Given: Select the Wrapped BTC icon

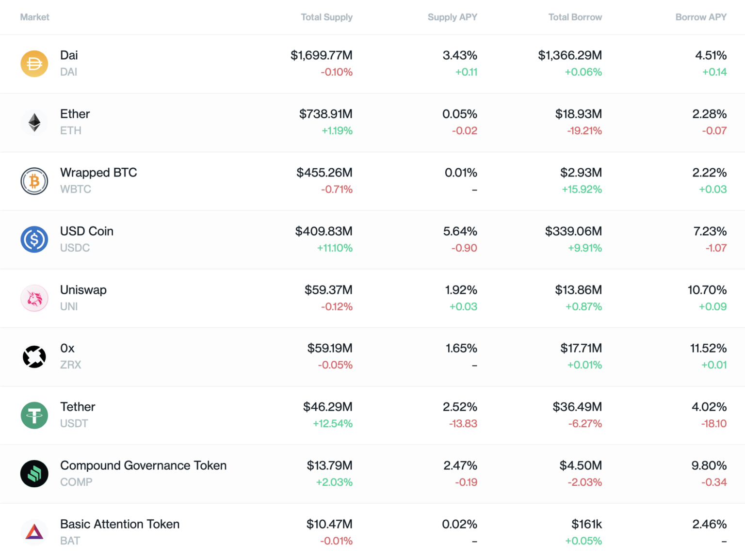Looking at the screenshot, I should click(34, 181).
